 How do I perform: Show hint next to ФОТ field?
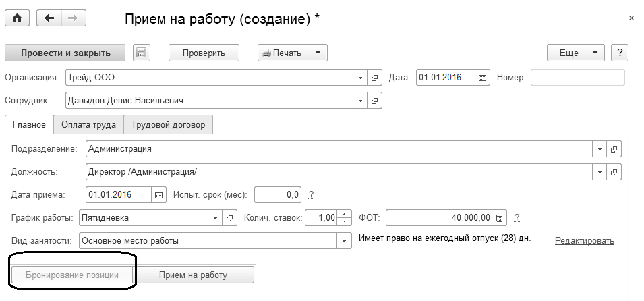pos(517,217)
